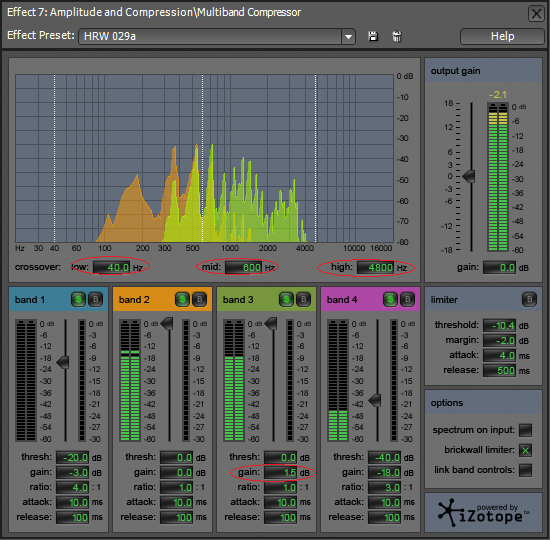This screenshot has width=550, height=540.
Task: Solo band 2
Action: pyautogui.click(x=182, y=299)
